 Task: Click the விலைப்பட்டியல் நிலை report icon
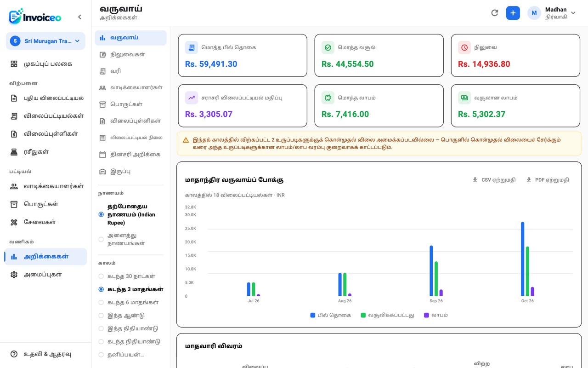click(x=102, y=138)
